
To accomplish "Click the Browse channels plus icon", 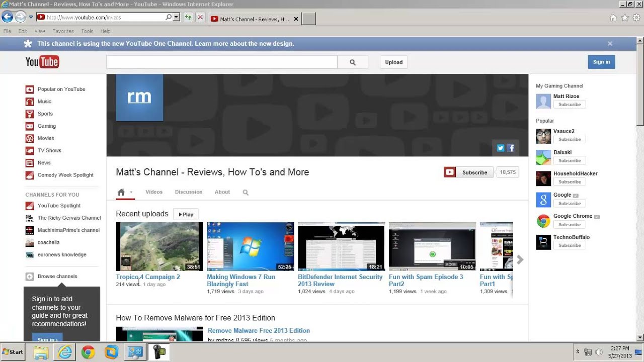I will [x=30, y=277].
